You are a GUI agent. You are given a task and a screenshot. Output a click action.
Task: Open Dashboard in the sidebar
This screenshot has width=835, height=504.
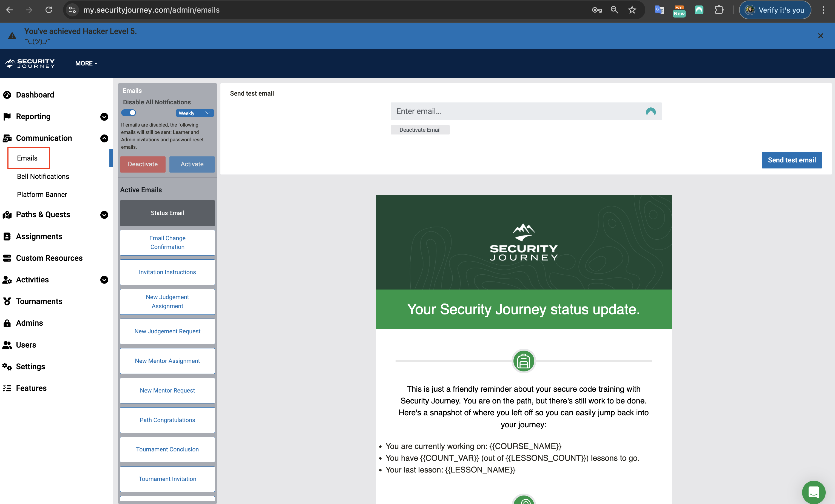[x=35, y=94]
